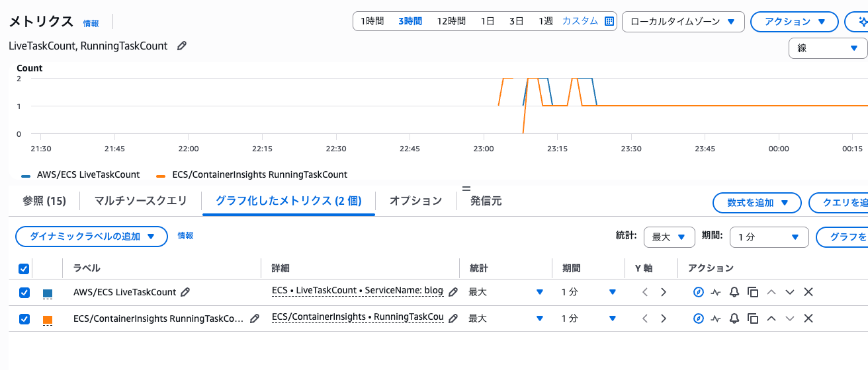
Task: Uncheck the ECS/ContainerInsights RunningTaskCount checkbox
Action: (x=24, y=318)
